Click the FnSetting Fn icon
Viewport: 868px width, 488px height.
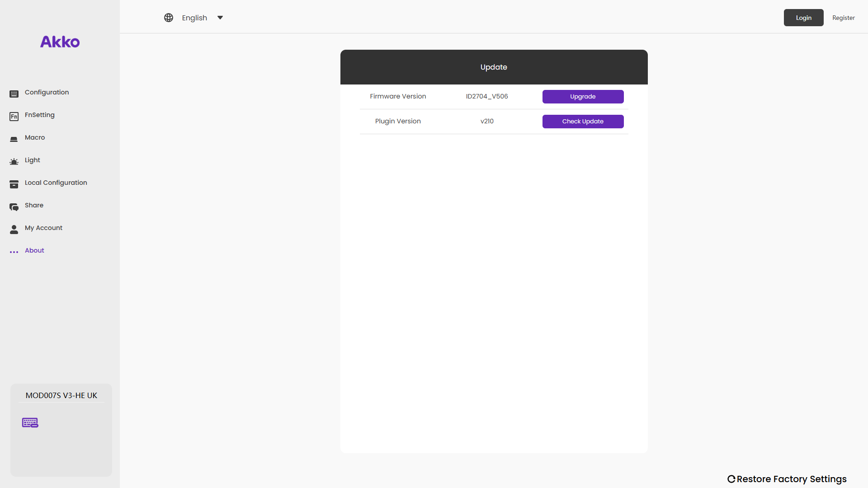[14, 117]
